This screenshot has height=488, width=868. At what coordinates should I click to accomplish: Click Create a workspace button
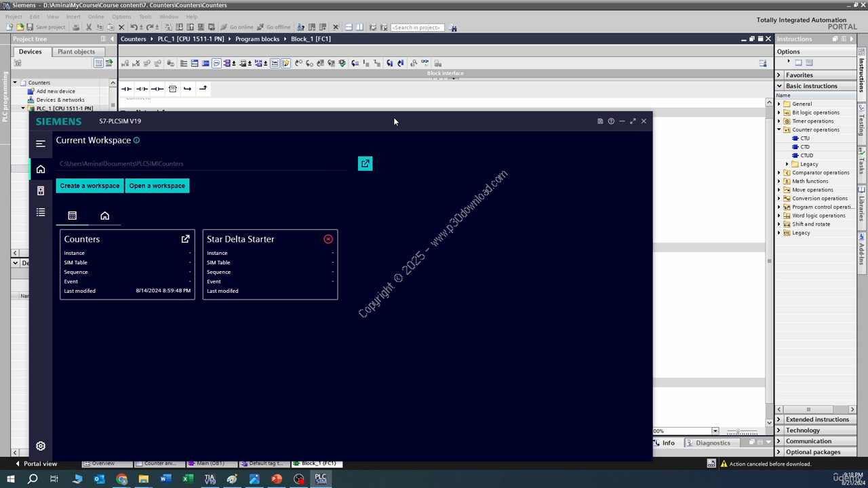90,186
